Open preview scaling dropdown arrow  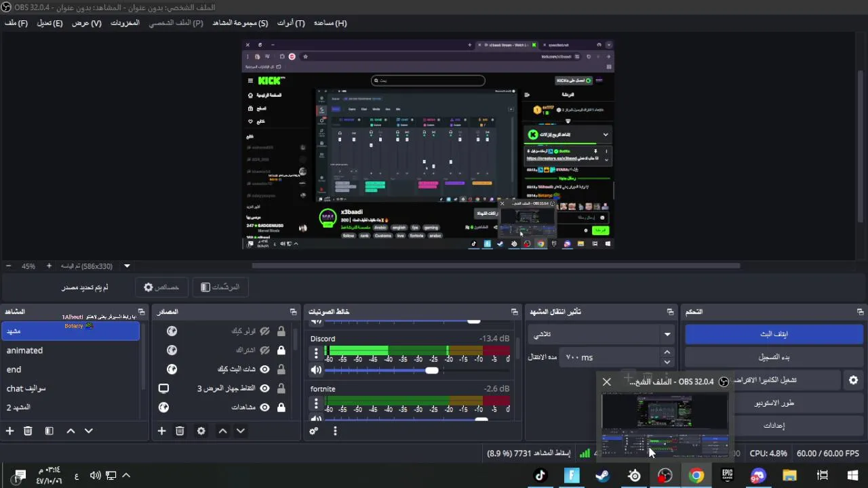tap(127, 266)
